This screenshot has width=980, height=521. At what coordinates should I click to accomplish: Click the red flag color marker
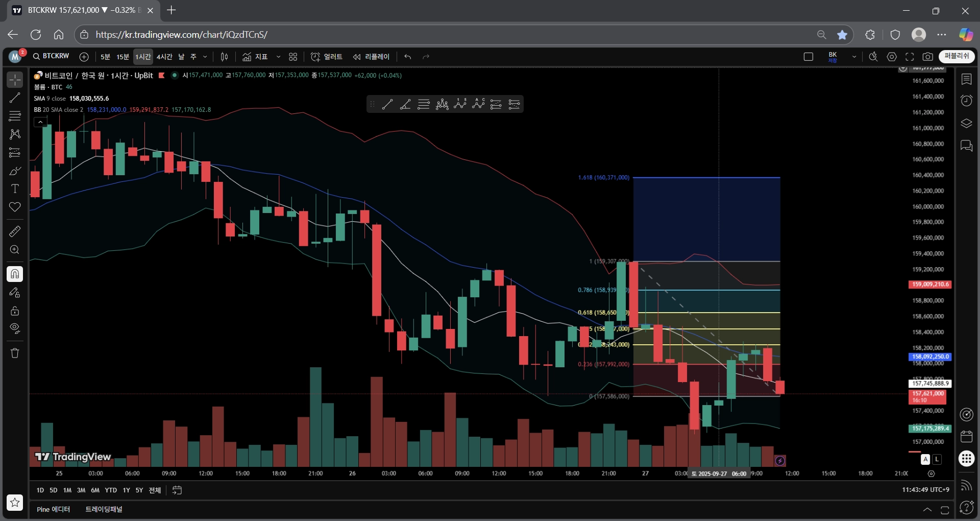[x=162, y=76]
